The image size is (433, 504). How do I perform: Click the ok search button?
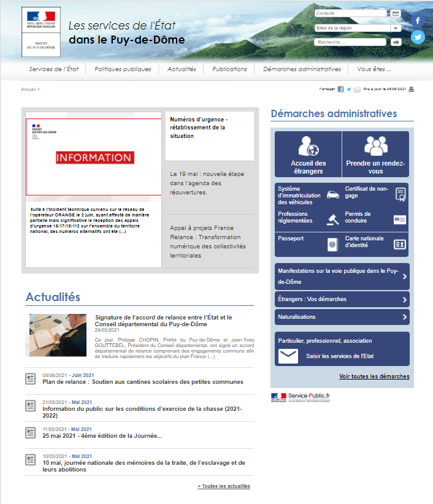coord(396,42)
